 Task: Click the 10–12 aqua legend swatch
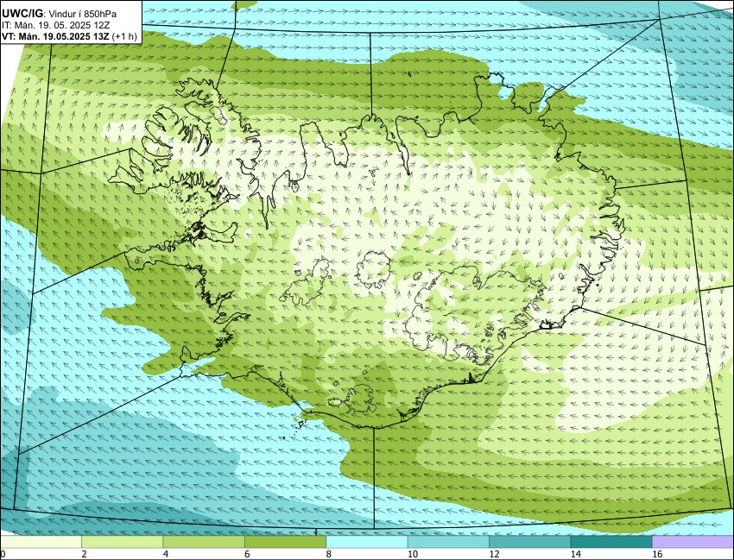pos(448,542)
